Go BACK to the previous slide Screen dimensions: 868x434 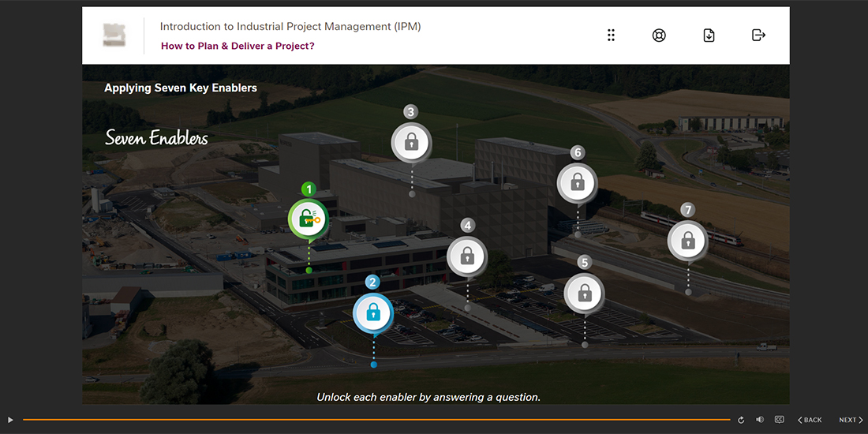click(x=810, y=420)
